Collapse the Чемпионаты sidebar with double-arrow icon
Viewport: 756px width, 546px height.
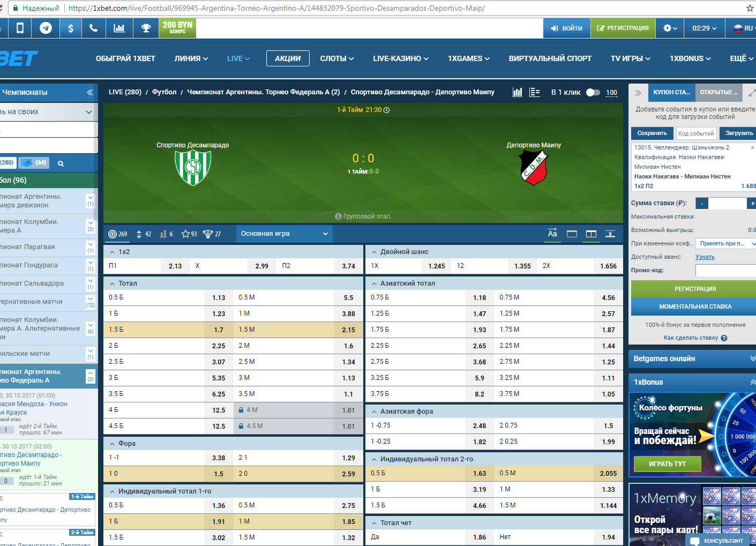click(x=89, y=92)
